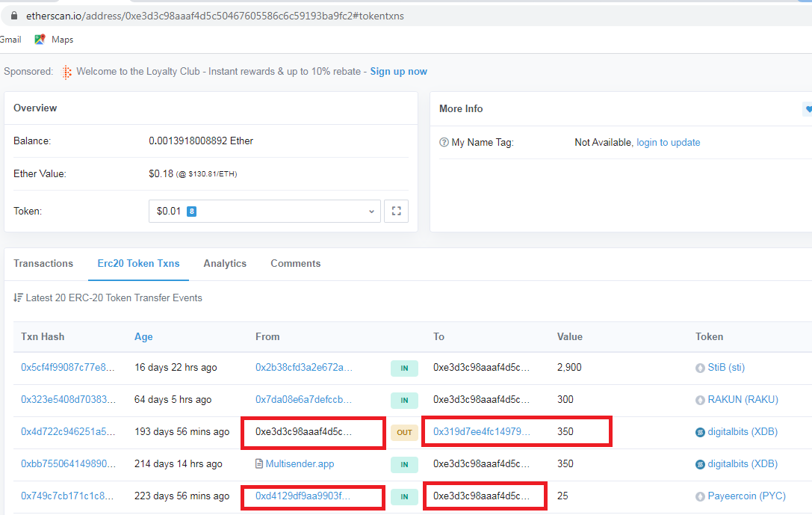
Task: Open the Comments tab
Action: click(296, 263)
